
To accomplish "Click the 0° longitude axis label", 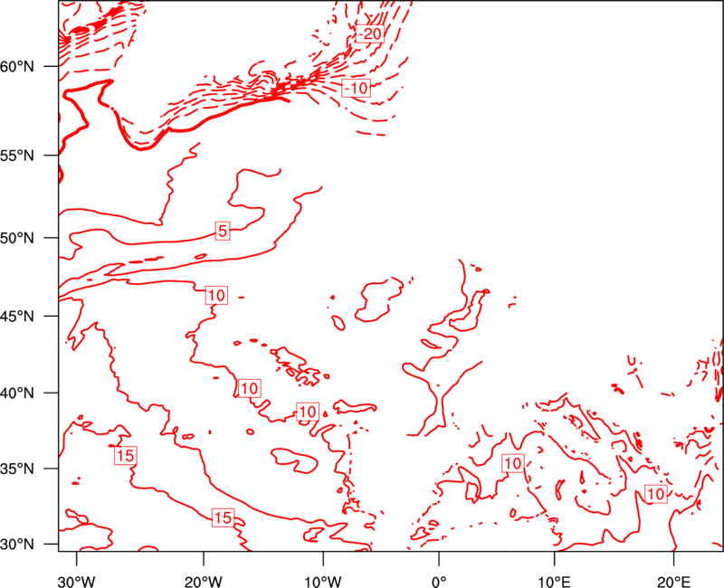I will (x=439, y=582).
